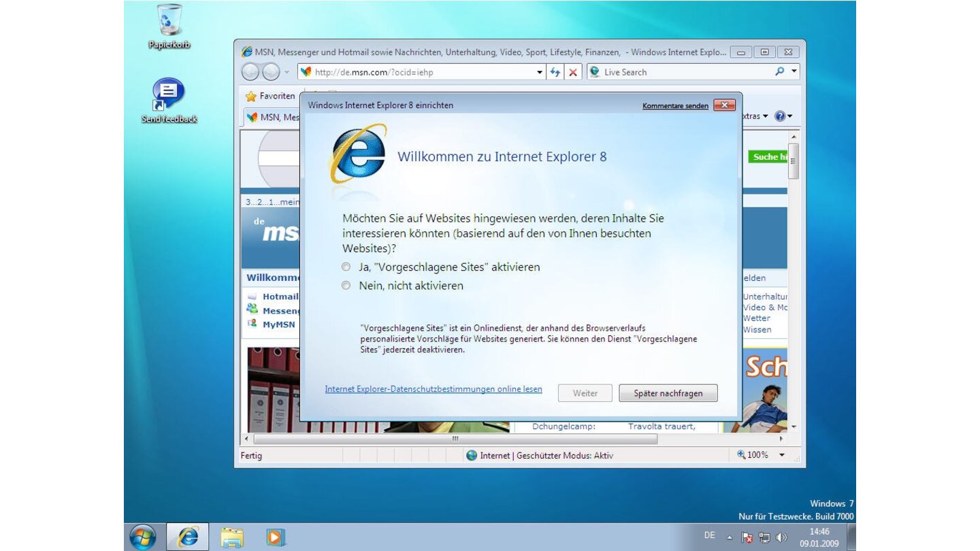The height and width of the screenshot is (551, 980).
Task: Open the Hotmail link on MSN page
Action: click(280, 297)
